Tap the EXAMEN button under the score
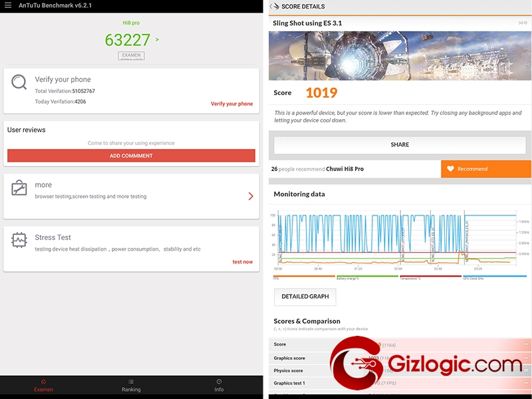 [131, 56]
